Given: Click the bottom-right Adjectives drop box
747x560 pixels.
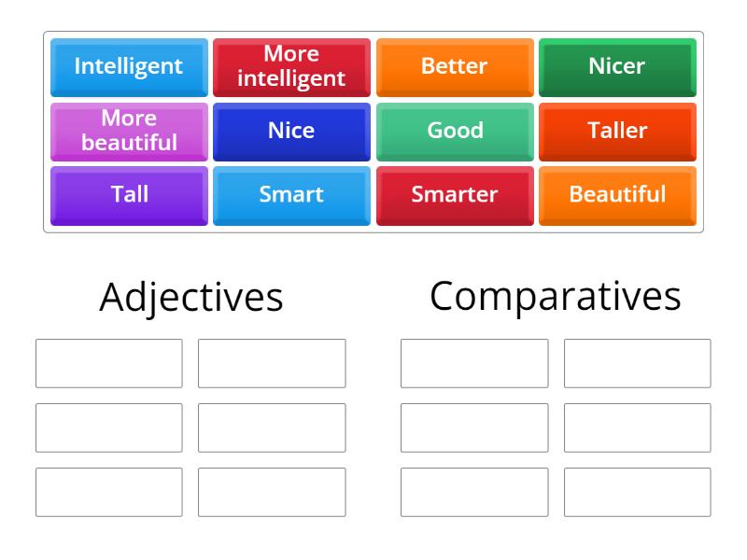Looking at the screenshot, I should click(272, 492).
